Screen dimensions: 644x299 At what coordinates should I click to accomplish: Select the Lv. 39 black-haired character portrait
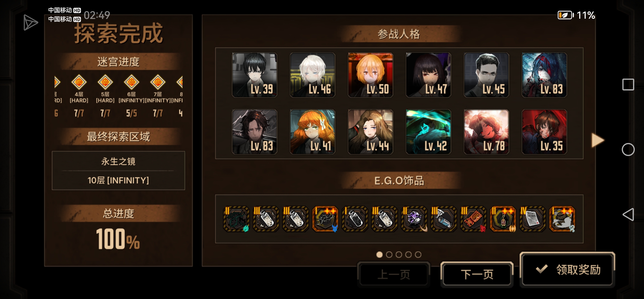pos(255,75)
